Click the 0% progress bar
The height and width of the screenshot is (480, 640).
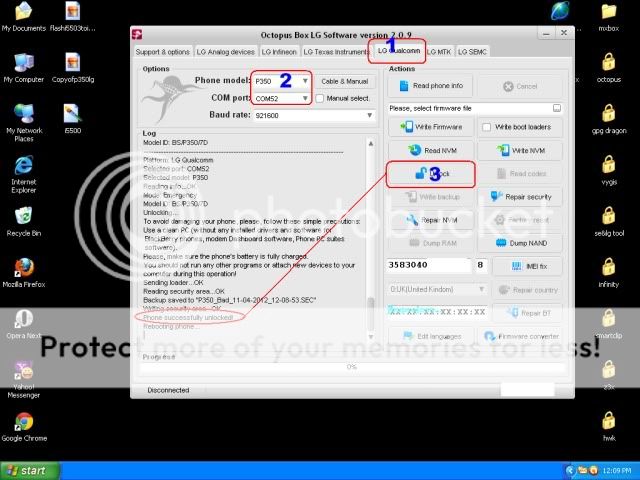pos(352,367)
